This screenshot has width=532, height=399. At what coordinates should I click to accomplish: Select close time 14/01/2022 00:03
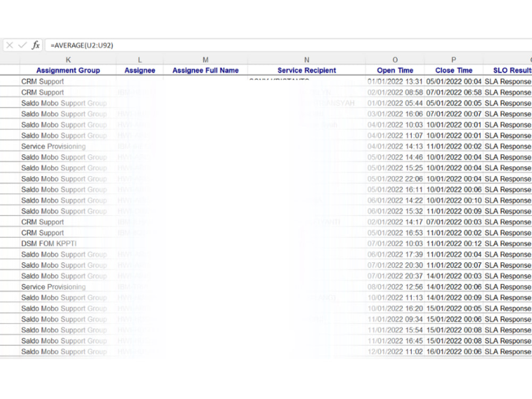pyautogui.click(x=454, y=276)
